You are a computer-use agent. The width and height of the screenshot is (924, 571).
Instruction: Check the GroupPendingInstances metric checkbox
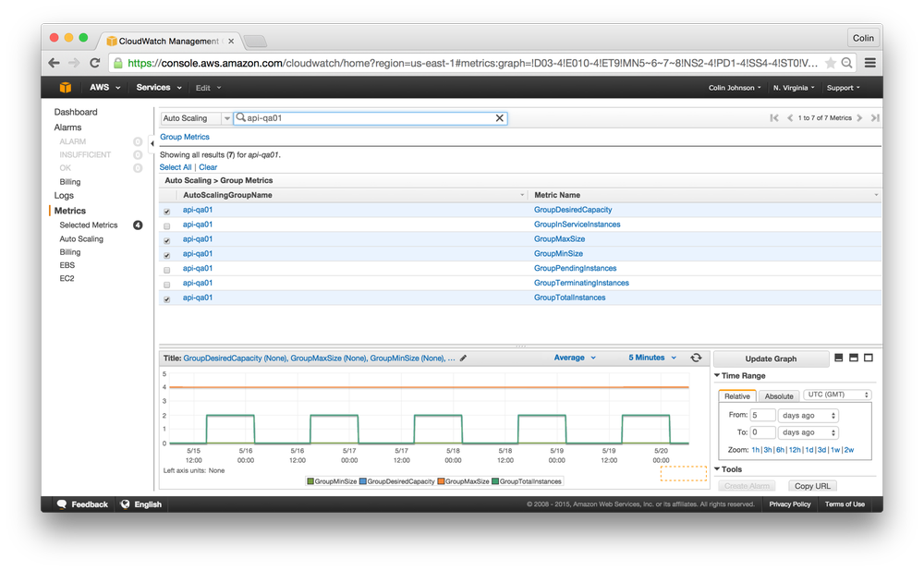pos(166,270)
